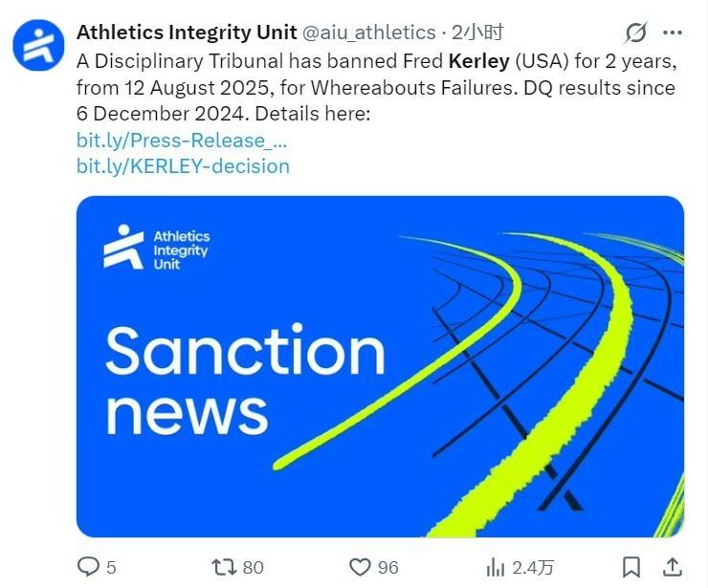Open the Sanction news image
708x588 pixels.
[380, 366]
